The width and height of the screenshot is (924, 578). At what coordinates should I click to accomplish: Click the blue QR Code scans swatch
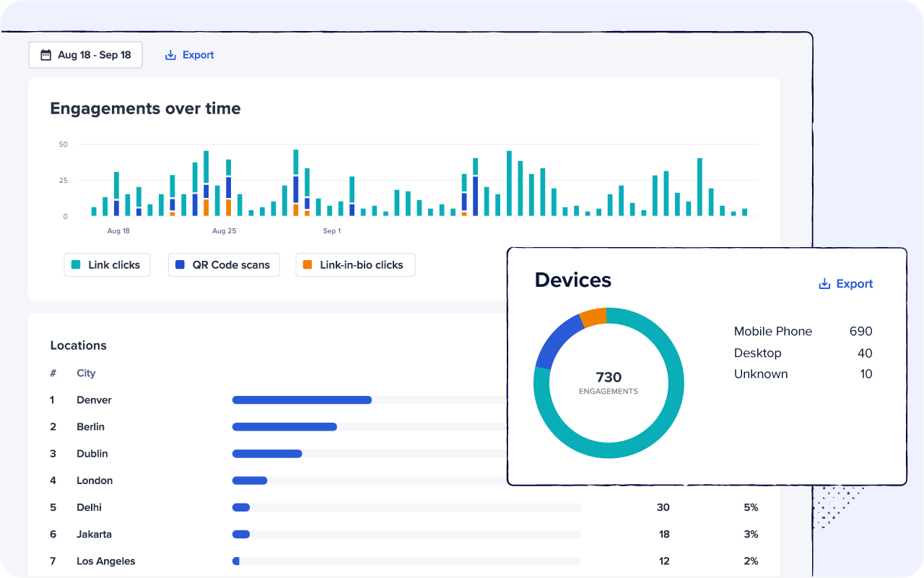(180, 265)
